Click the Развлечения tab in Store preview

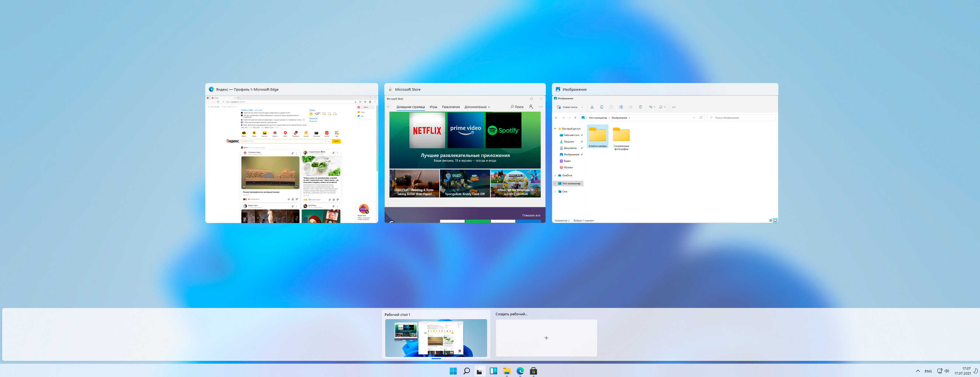point(451,107)
